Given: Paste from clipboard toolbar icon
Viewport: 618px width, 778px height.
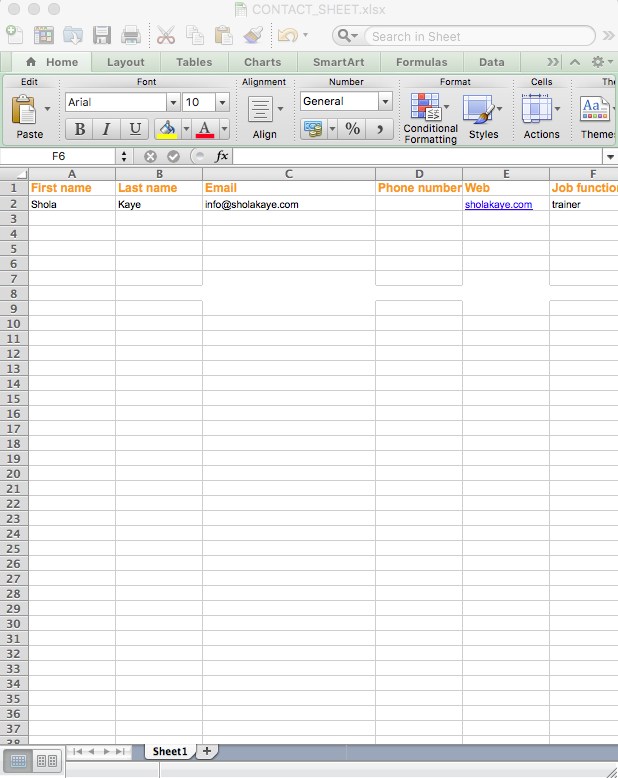Looking at the screenshot, I should point(224,35).
